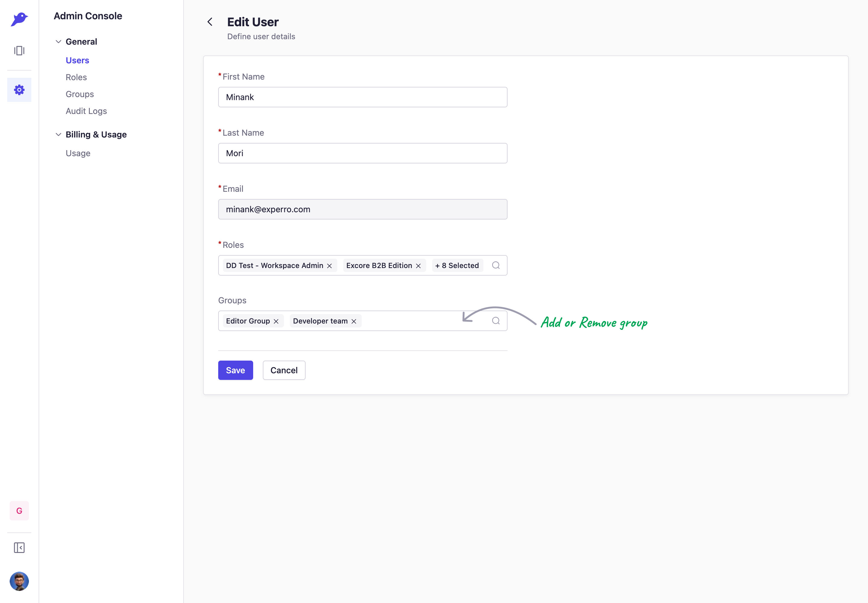Select the settings gear icon

(19, 90)
